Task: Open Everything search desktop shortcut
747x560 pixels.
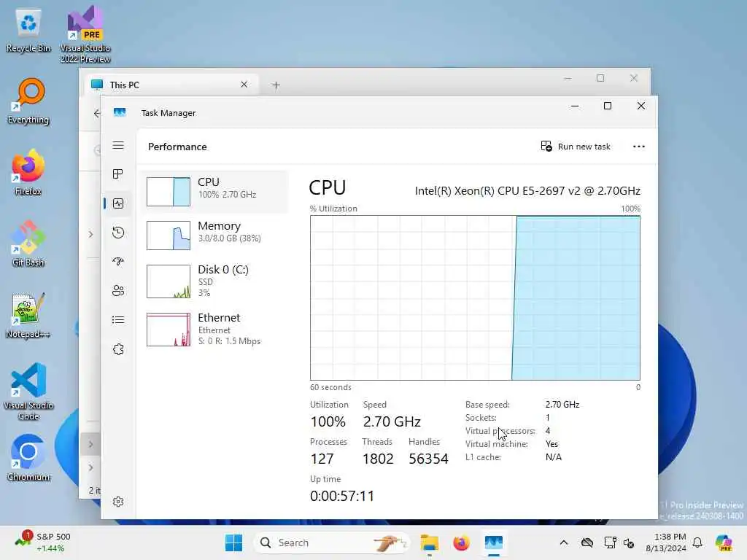Action: tap(28, 101)
